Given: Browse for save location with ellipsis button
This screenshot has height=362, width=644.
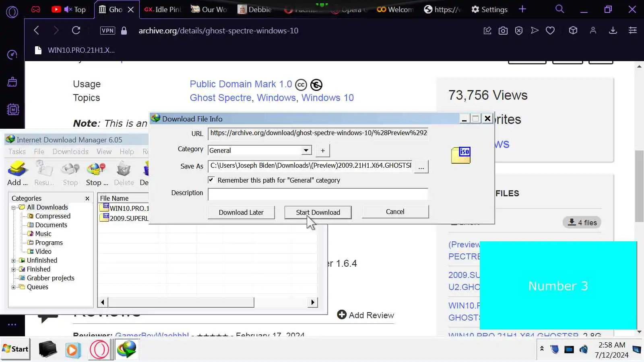Looking at the screenshot, I should (x=421, y=167).
